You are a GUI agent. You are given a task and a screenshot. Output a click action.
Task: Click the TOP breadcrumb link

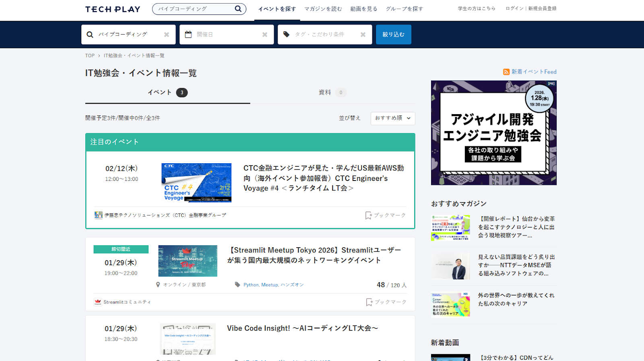tap(90, 56)
